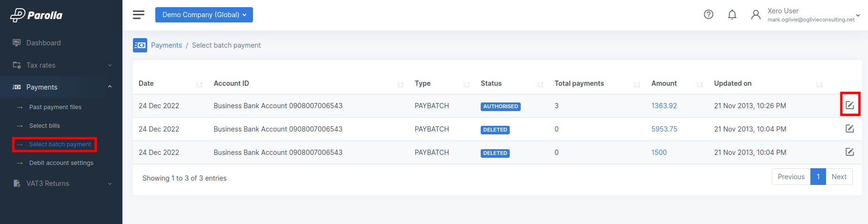This screenshot has height=224, width=868.
Task: Click the Dashboard monitor icon in sidebar
Action: tap(17, 43)
